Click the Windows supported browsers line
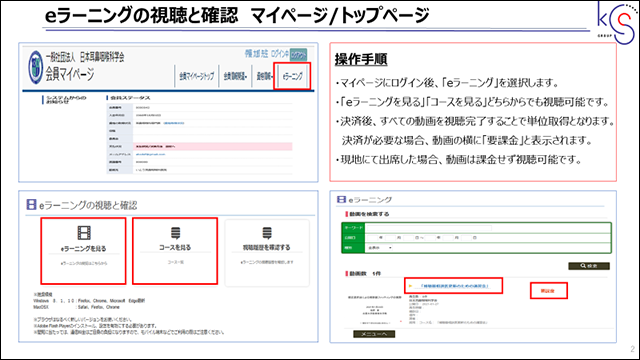The height and width of the screenshot is (360, 640). pyautogui.click(x=89, y=301)
